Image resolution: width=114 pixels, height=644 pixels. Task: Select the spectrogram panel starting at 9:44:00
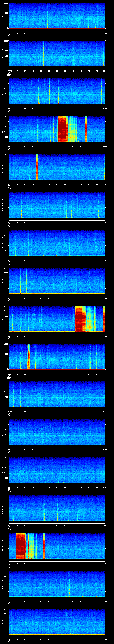[57, 280]
